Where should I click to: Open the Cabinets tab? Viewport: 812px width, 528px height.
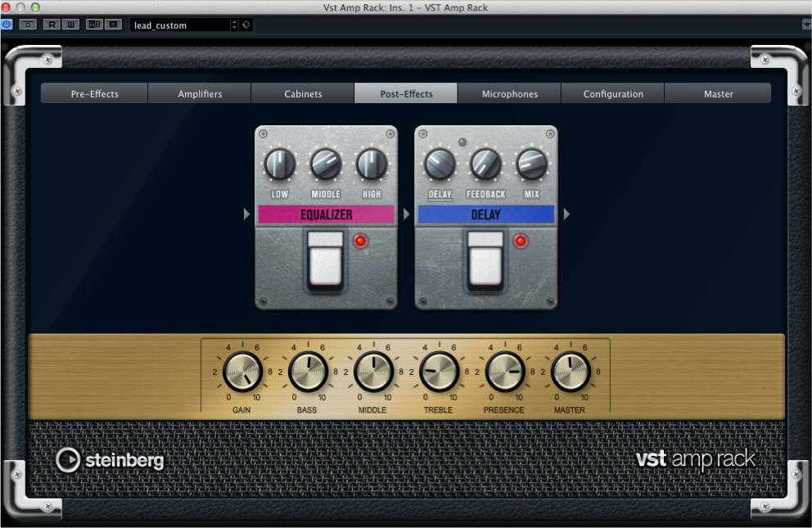click(302, 93)
